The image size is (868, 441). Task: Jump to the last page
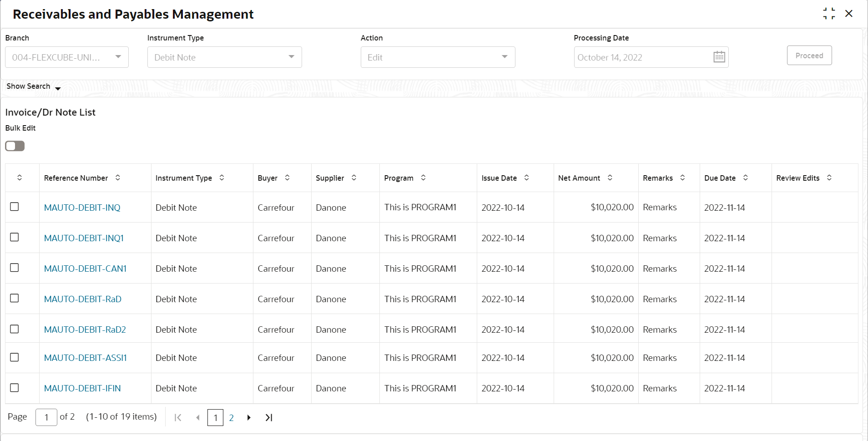point(269,417)
